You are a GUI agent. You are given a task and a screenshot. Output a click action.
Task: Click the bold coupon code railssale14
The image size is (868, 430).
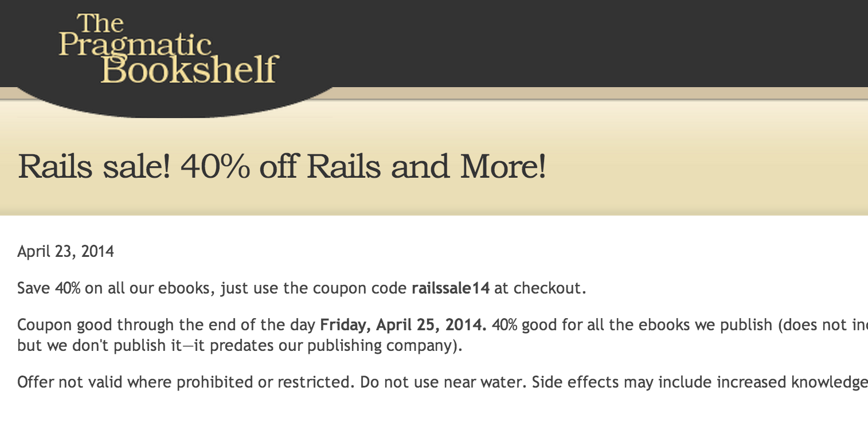pos(451,288)
